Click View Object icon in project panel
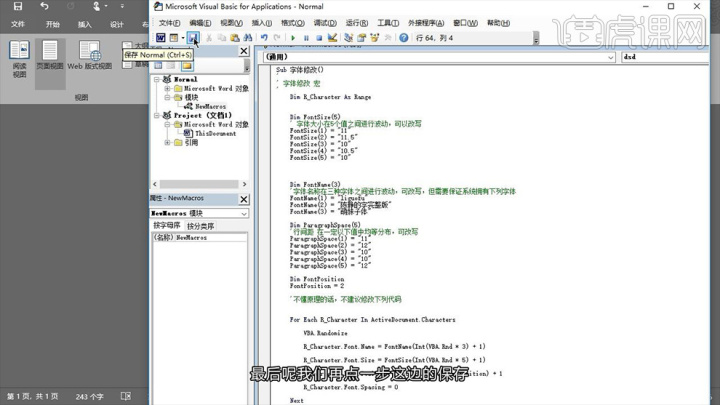The image size is (720, 405). pyautogui.click(x=171, y=66)
